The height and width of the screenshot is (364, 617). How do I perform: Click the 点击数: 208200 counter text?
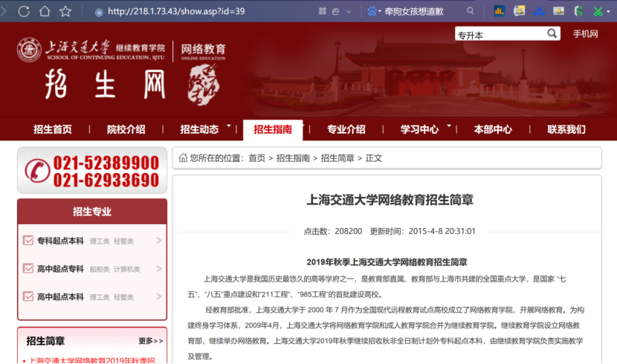pyautogui.click(x=333, y=231)
